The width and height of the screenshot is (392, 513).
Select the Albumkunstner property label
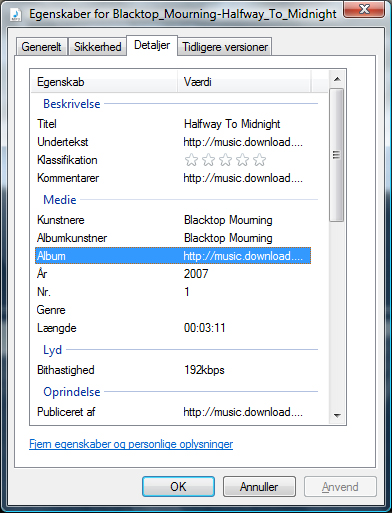click(x=72, y=238)
